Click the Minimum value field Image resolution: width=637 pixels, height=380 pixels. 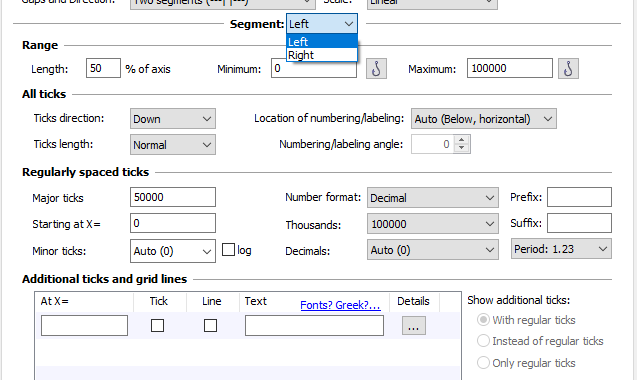(314, 68)
